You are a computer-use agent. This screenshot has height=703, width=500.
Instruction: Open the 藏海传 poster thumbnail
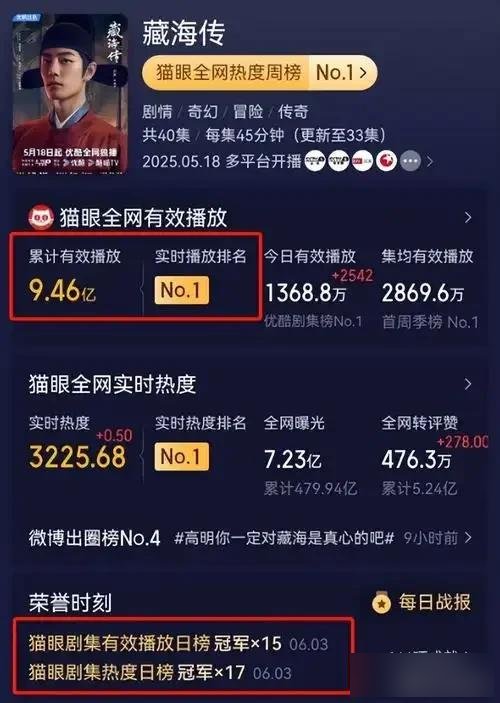(x=70, y=94)
